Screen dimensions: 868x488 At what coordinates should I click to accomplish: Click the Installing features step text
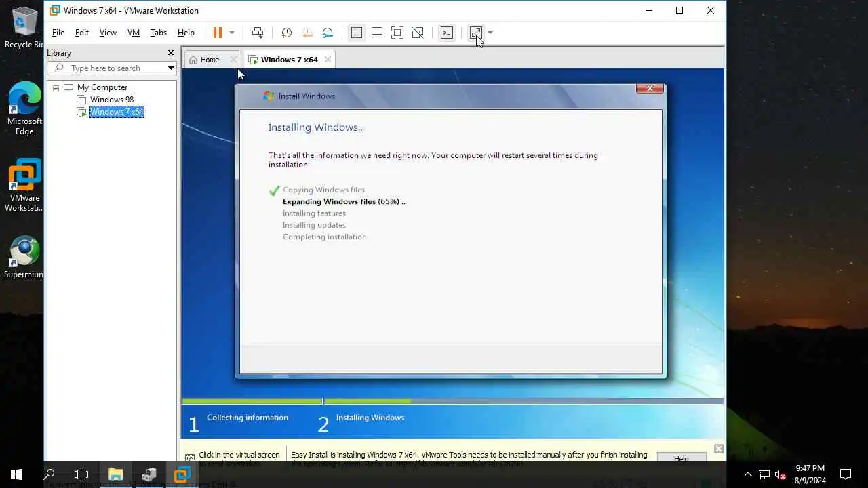314,213
